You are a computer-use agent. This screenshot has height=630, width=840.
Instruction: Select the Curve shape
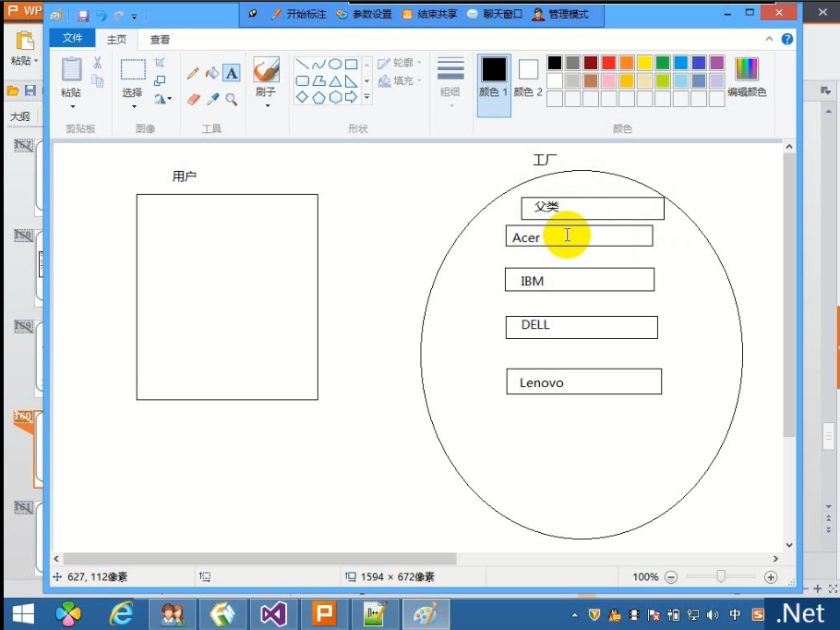click(318, 65)
